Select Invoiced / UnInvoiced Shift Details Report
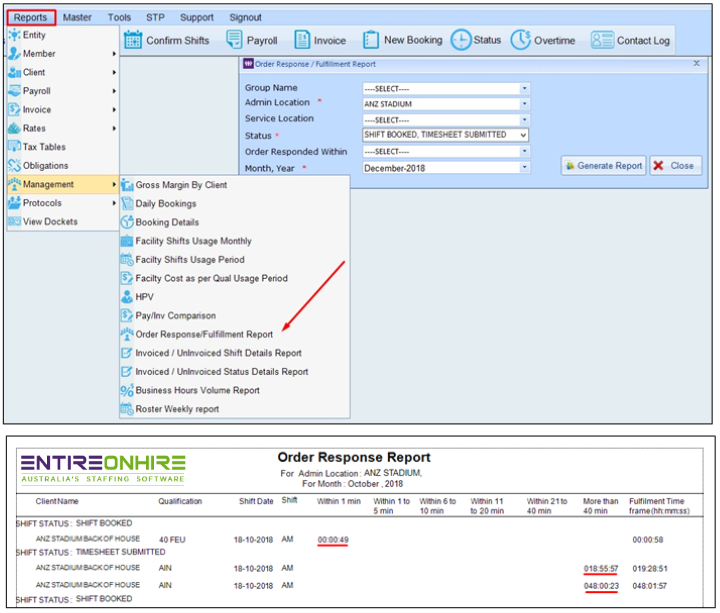This screenshot has width=720, height=613. (x=219, y=353)
